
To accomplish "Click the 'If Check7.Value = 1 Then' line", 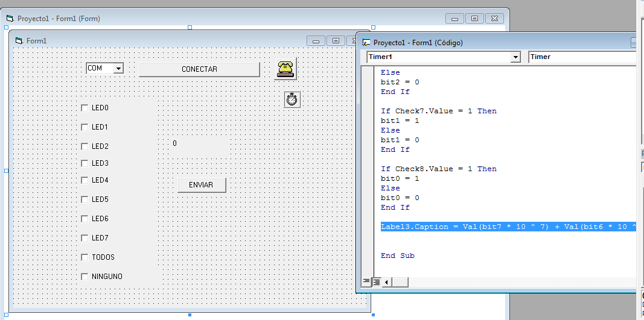I will click(x=439, y=111).
